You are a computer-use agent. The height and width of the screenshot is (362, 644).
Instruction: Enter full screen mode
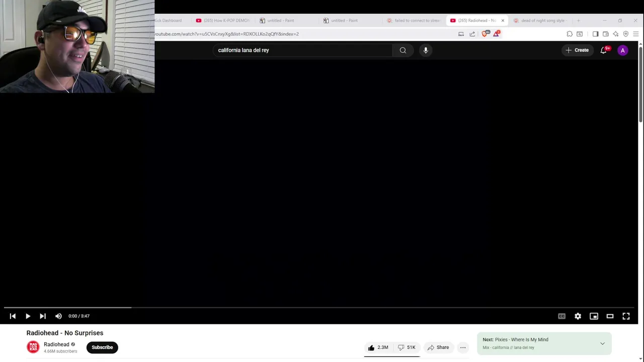pos(626,316)
